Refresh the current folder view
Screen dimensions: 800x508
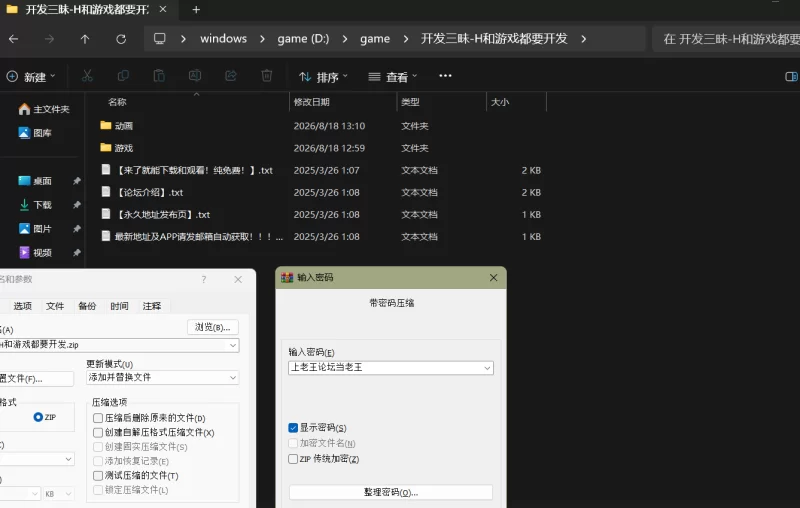pos(121,39)
